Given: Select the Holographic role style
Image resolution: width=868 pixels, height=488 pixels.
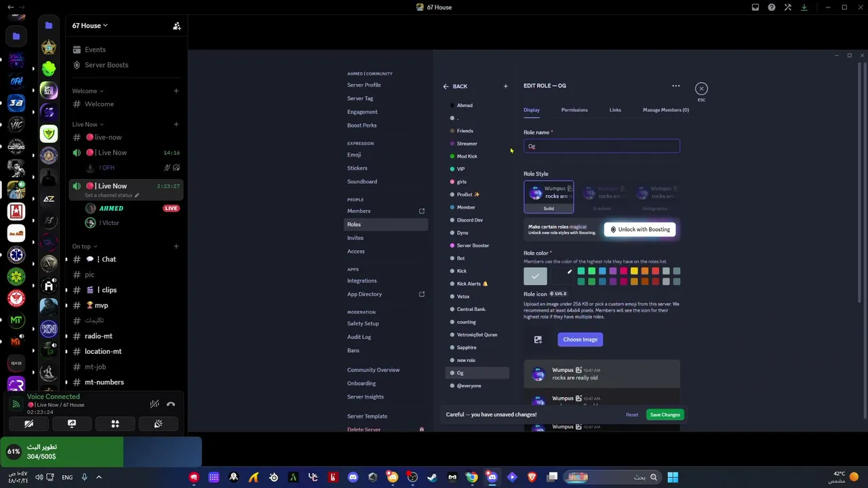Looking at the screenshot, I should point(654,197).
